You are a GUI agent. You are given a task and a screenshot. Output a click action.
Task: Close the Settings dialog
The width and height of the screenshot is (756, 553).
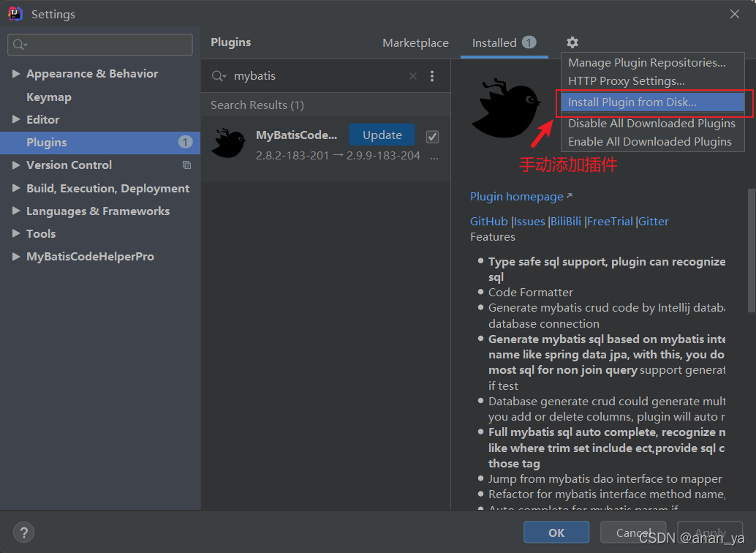(x=734, y=14)
